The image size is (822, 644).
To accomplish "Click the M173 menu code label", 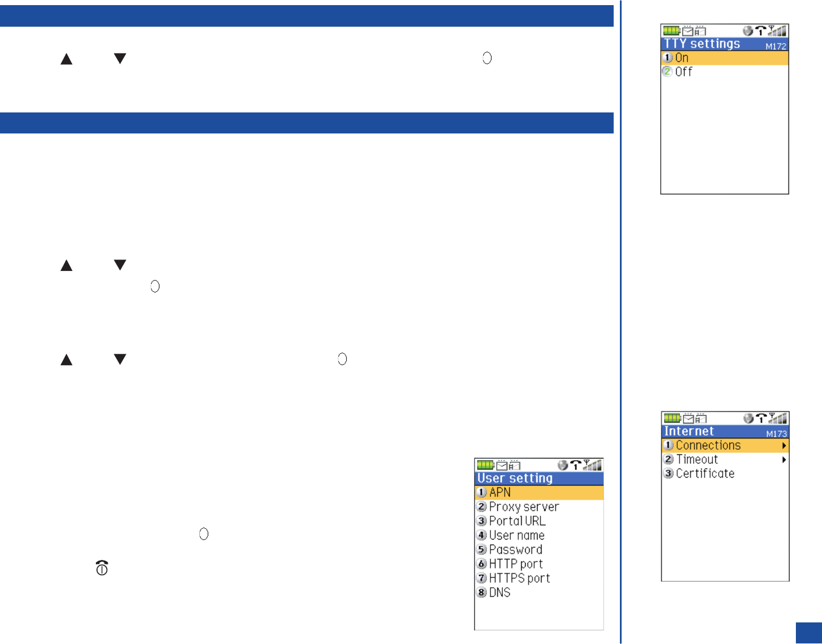I will (776, 434).
